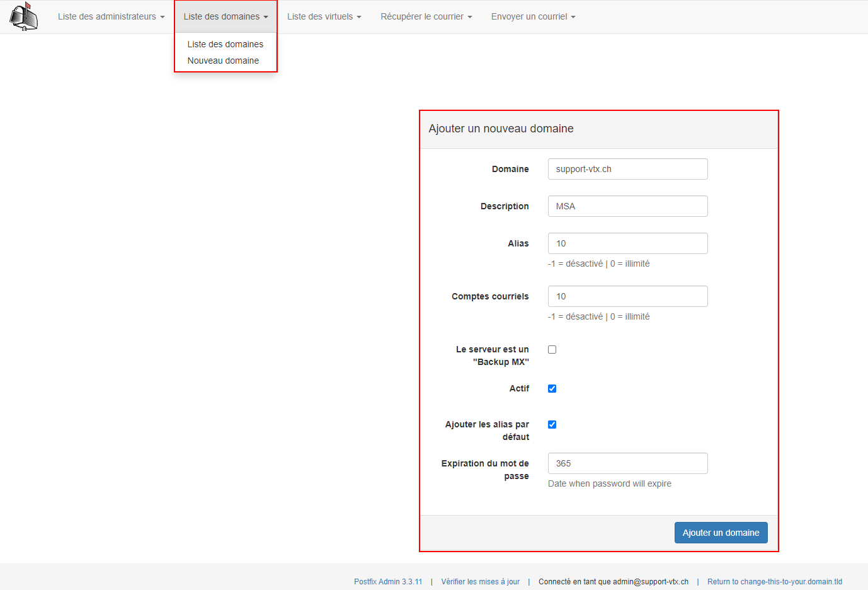Open the Liste des virtuels dropdown

pos(324,16)
